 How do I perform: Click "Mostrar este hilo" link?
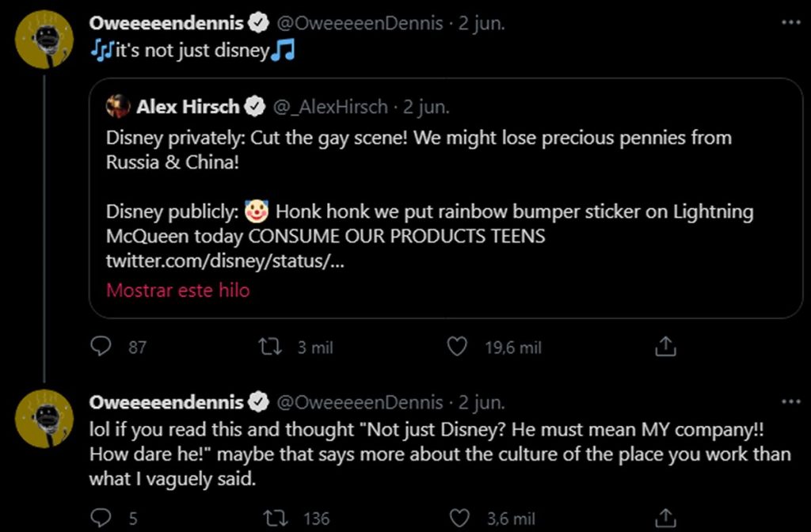[178, 290]
